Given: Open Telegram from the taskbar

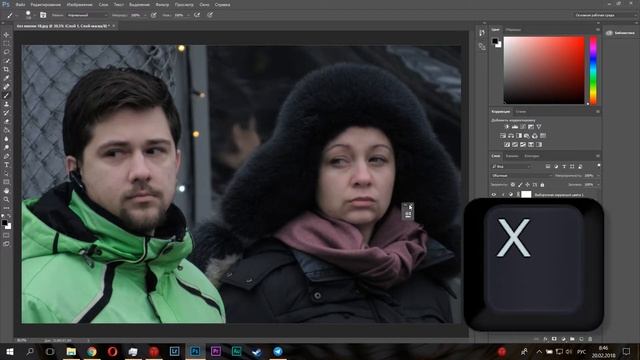Looking at the screenshot, I should 278,351.
